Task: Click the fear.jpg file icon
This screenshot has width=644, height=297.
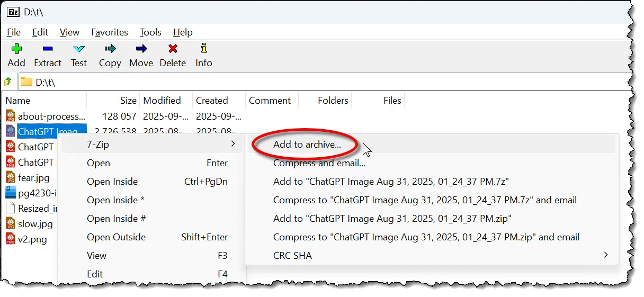Action: (x=11, y=177)
